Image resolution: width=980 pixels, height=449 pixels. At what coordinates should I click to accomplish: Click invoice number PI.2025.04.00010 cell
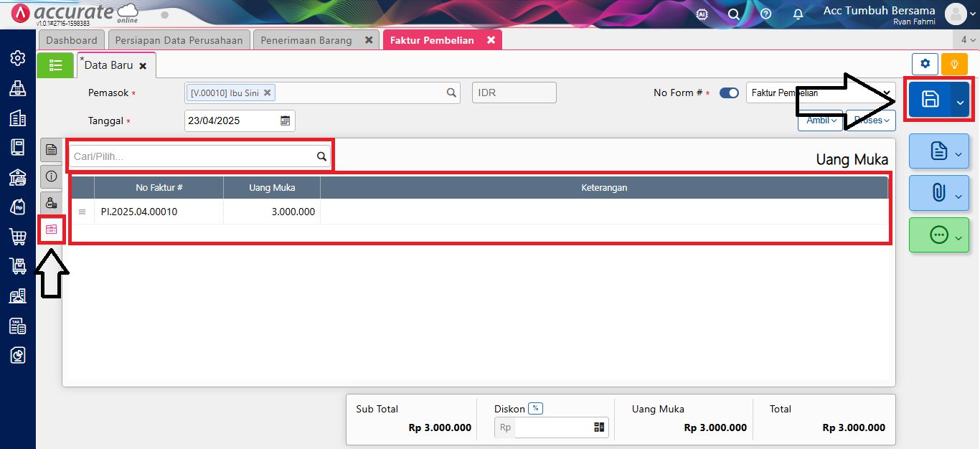(x=159, y=212)
